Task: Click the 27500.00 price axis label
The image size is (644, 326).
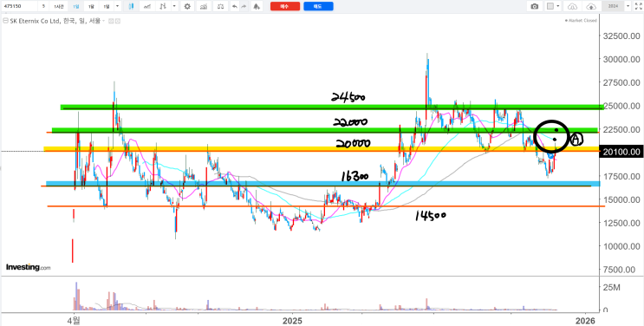Action: 621,82
